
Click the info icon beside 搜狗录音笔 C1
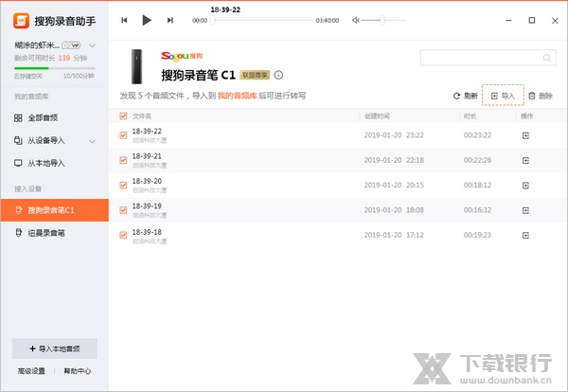pyautogui.click(x=278, y=74)
